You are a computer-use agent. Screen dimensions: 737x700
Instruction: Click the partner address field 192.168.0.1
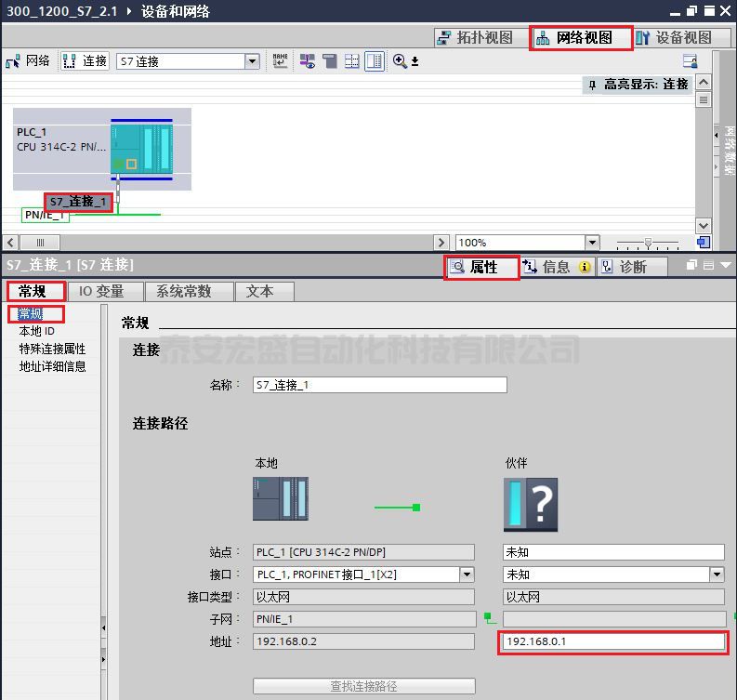(612, 641)
